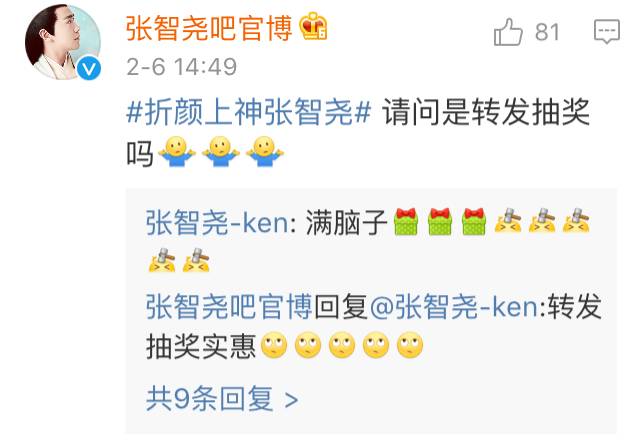Open the @张智尧-ken mention link
The image size is (641, 444).
pyautogui.click(x=454, y=307)
